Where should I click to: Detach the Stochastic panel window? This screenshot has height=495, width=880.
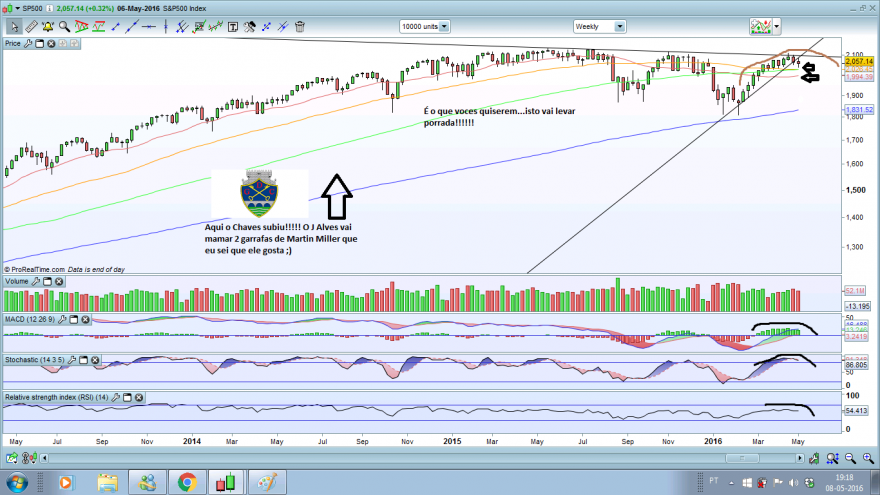click(x=84, y=360)
